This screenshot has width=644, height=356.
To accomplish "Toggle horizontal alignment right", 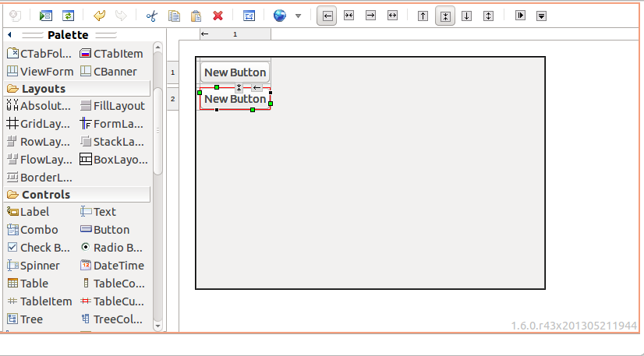I will point(370,16).
